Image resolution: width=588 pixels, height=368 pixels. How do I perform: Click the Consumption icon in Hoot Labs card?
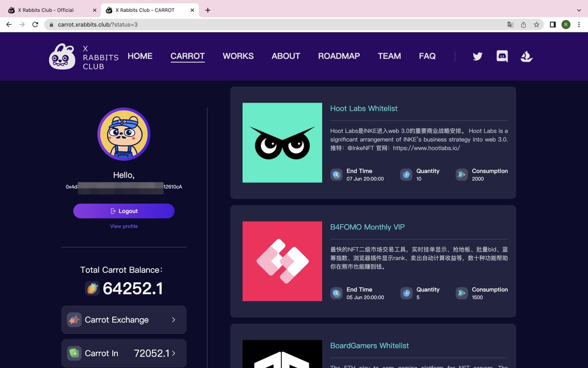pyautogui.click(x=462, y=175)
